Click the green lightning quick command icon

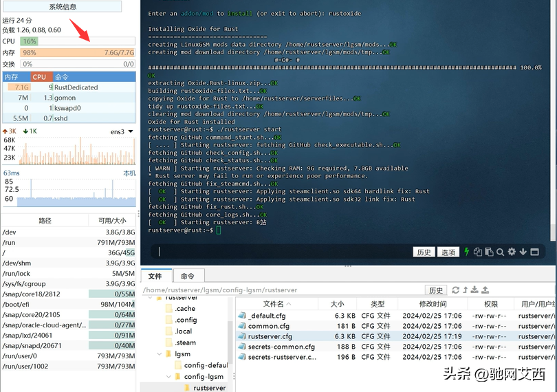pyautogui.click(x=467, y=252)
